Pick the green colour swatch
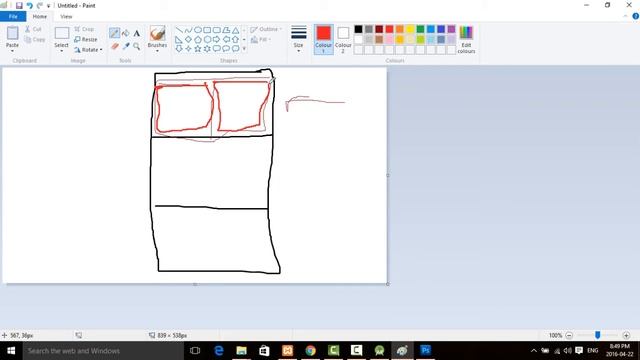The height and width of the screenshot is (360, 640). (420, 29)
